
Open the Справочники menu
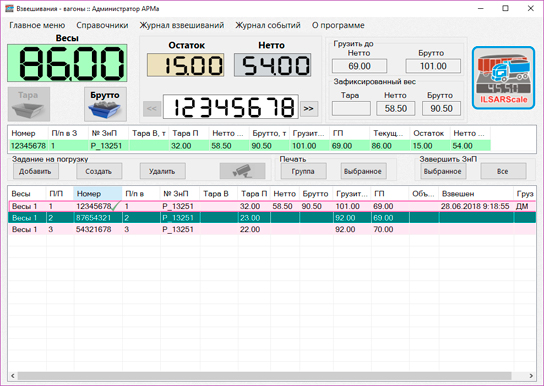pyautogui.click(x=102, y=25)
